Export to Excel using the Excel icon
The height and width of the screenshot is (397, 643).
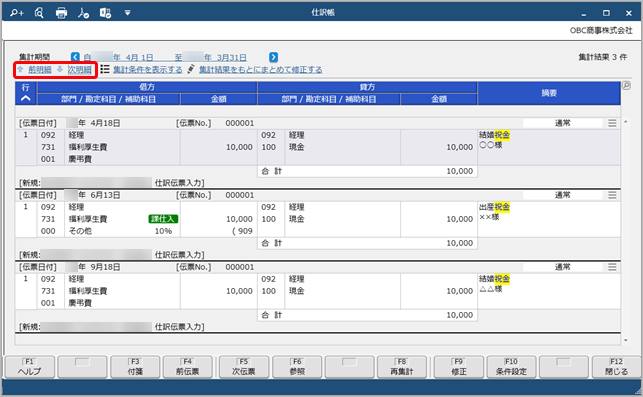105,13
